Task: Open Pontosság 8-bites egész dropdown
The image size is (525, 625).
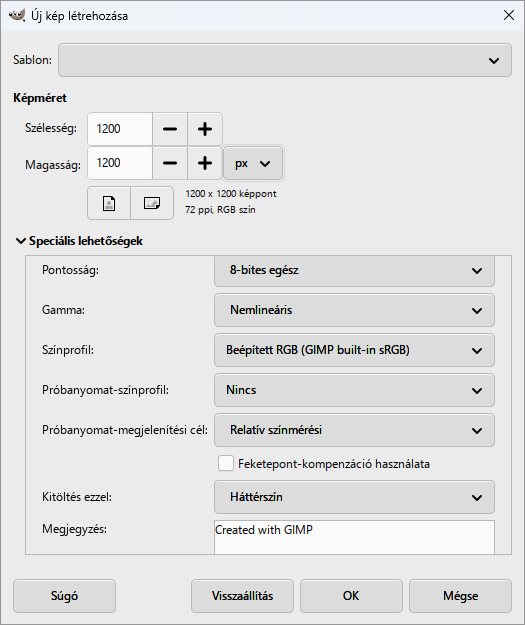Action: (x=354, y=270)
